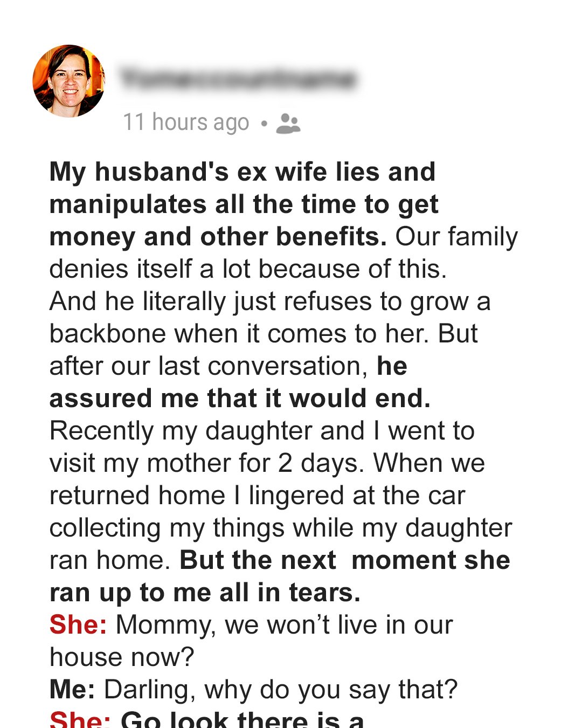Click the bold text 'assured me that it would end.'
Viewport: 582px width, 728px height.
pos(240,399)
